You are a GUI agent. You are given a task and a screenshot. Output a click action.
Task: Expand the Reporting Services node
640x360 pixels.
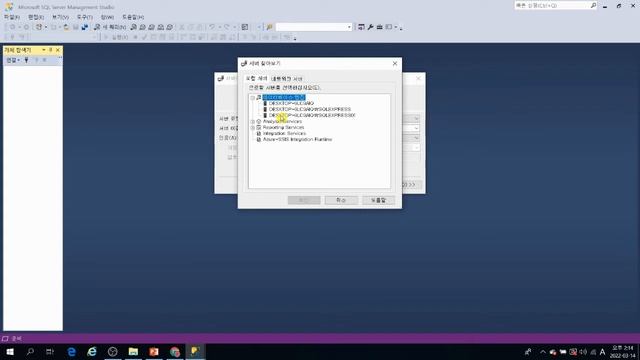click(253, 128)
